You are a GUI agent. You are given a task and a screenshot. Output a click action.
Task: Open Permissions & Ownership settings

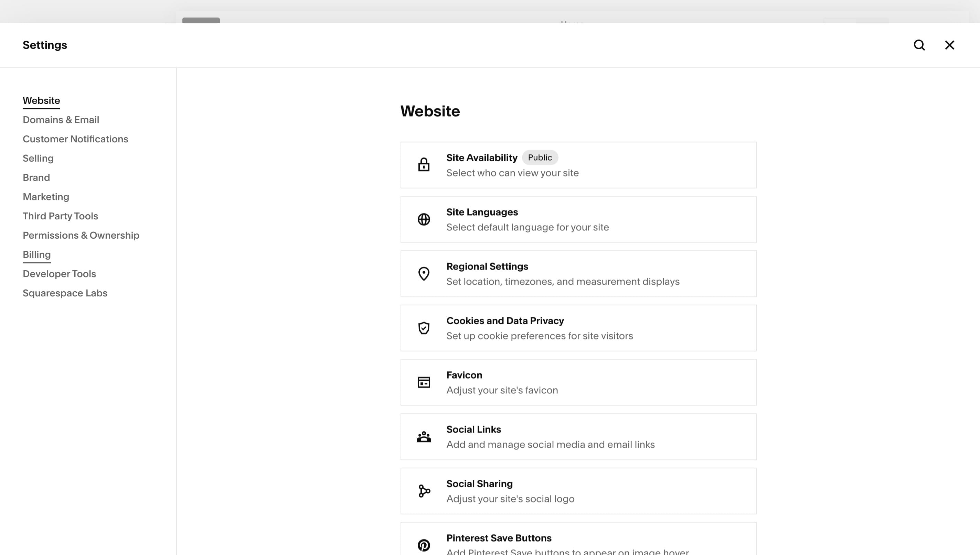click(81, 235)
